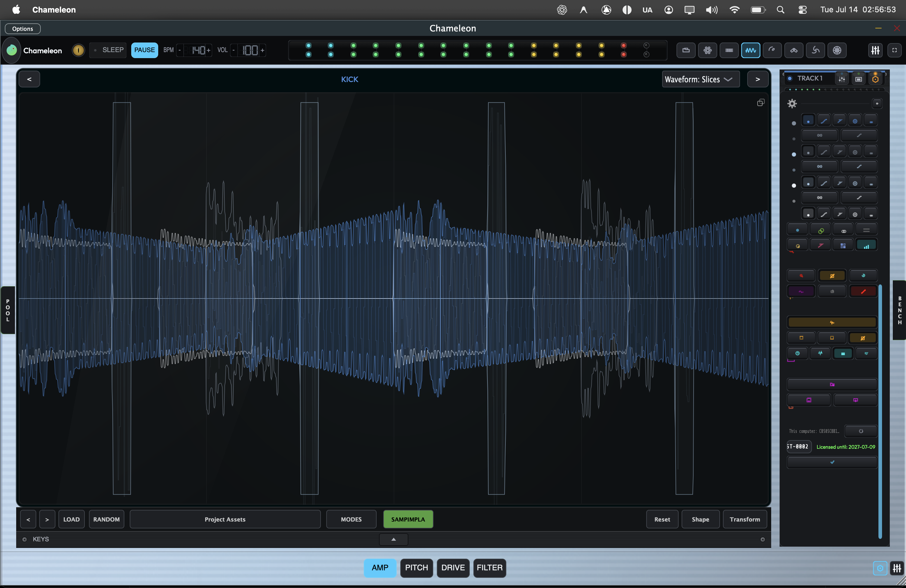Select the active waveform view icon
906x588 pixels.
[750, 50]
